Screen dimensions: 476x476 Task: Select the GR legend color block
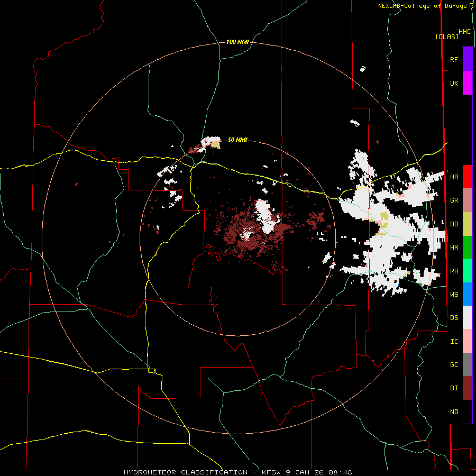(x=467, y=200)
